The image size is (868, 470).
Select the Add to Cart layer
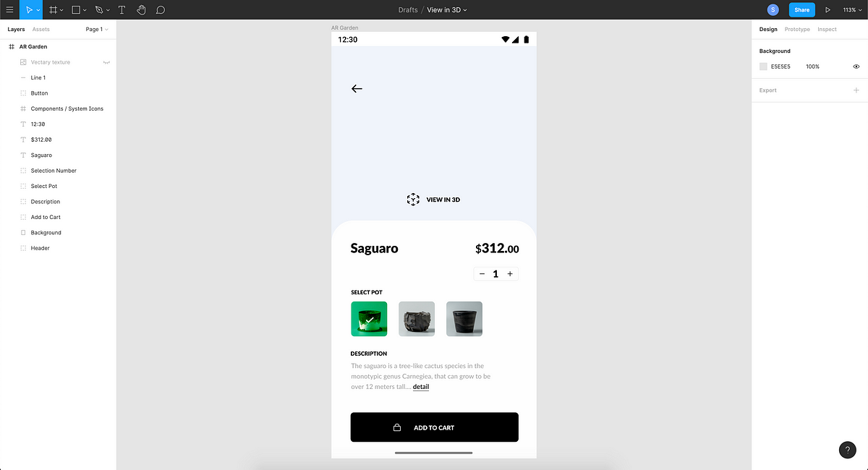58,217
